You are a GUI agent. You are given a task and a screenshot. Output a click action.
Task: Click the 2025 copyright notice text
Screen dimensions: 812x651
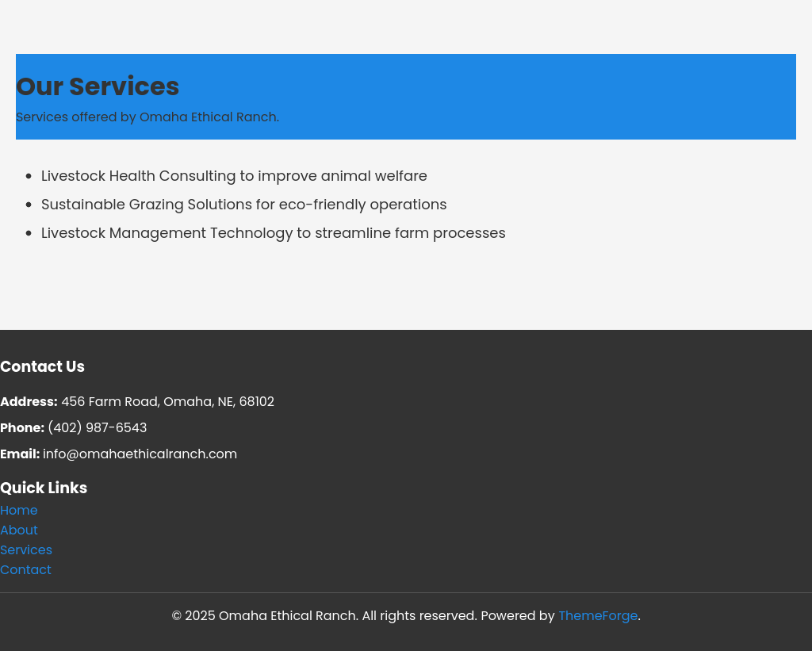click(324, 616)
